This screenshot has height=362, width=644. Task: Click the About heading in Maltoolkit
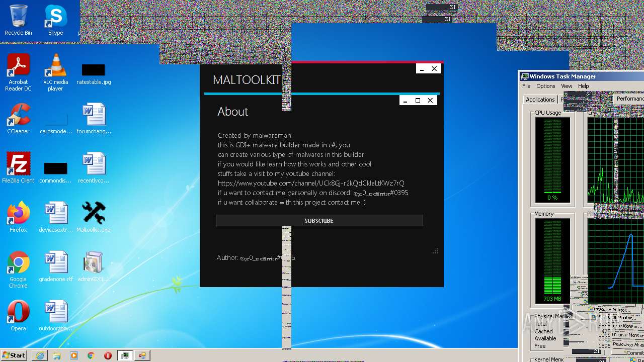pos(233,112)
